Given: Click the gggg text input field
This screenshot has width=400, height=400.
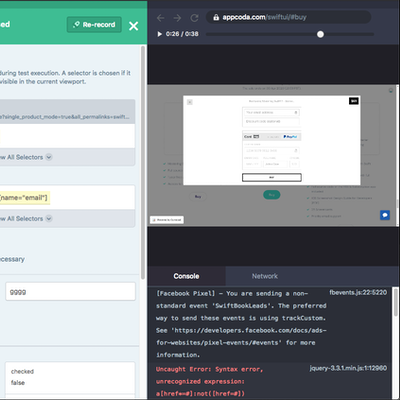Looking at the screenshot, I should pyautogui.click(x=70, y=292).
